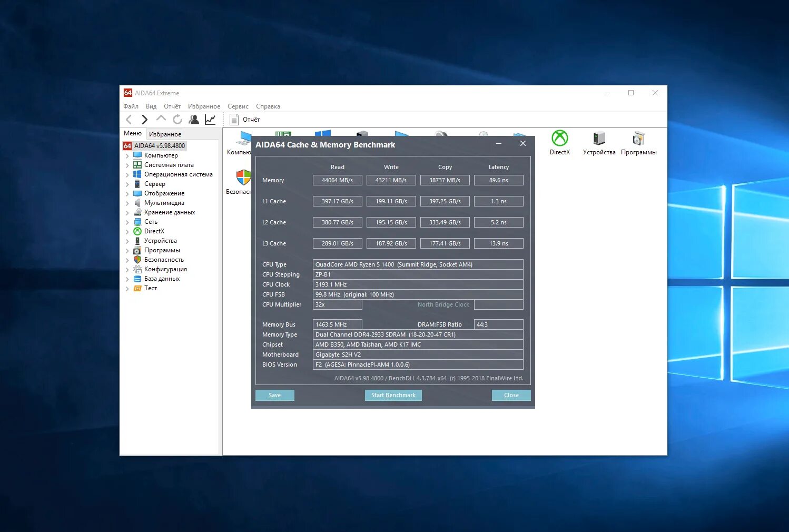Click the Back navigation arrow in toolbar

click(x=129, y=120)
